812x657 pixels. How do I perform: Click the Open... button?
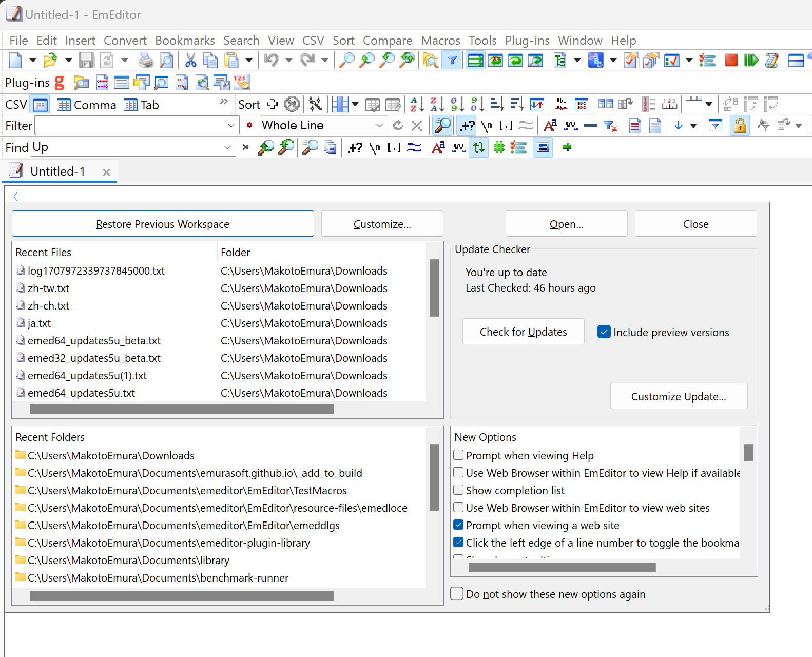click(x=566, y=224)
